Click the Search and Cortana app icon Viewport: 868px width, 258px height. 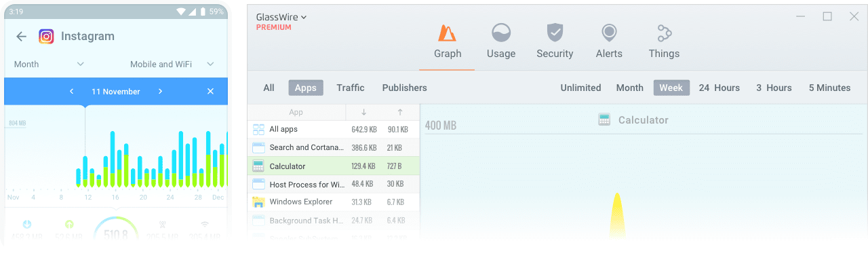point(258,147)
